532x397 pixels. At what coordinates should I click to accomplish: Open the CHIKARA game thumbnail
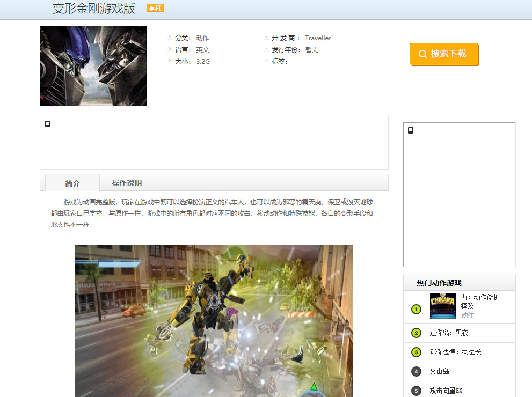(443, 306)
